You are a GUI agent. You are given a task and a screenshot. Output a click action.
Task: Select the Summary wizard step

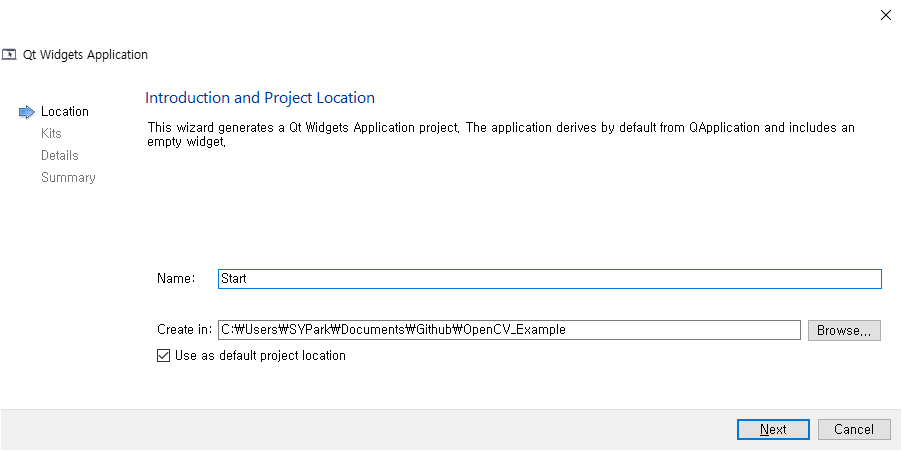tap(68, 177)
